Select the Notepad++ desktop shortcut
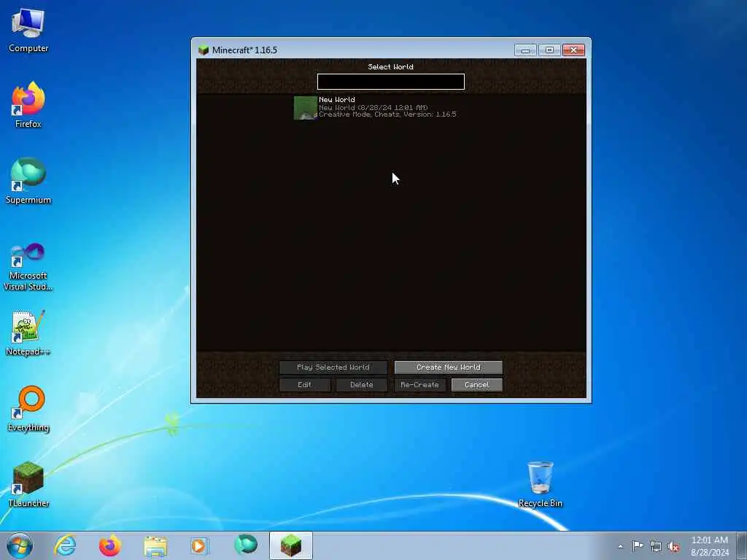747x560 pixels. [x=28, y=332]
